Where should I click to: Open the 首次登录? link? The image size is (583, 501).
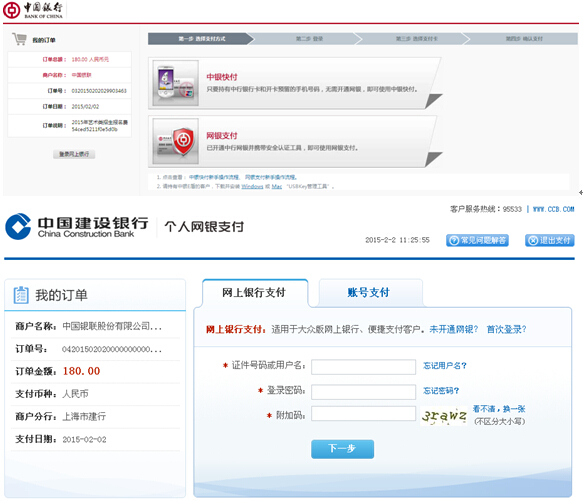coord(506,330)
